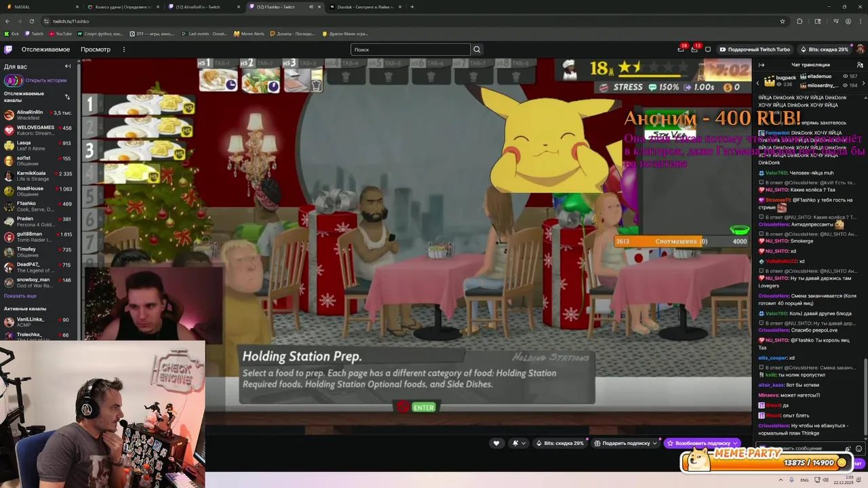Sort followed channels with the arrows icon

click(x=67, y=97)
